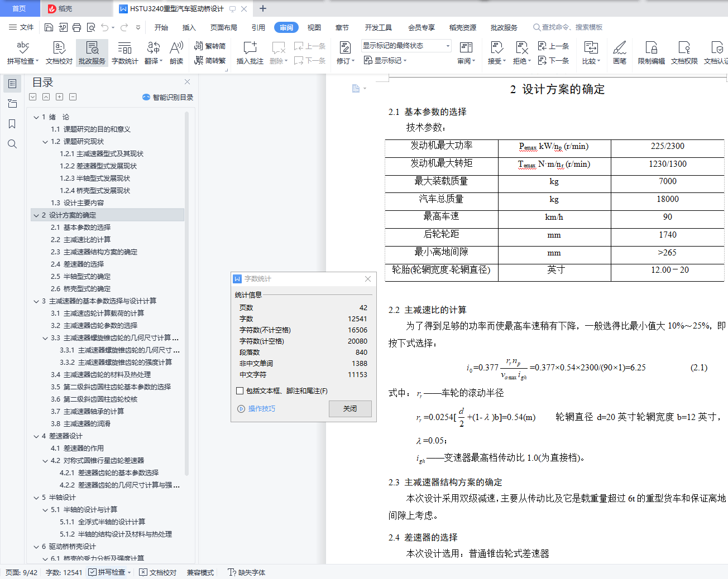Click the bookmark icon in left sidebar
Viewport: 728px width, 579px height.
(x=12, y=124)
